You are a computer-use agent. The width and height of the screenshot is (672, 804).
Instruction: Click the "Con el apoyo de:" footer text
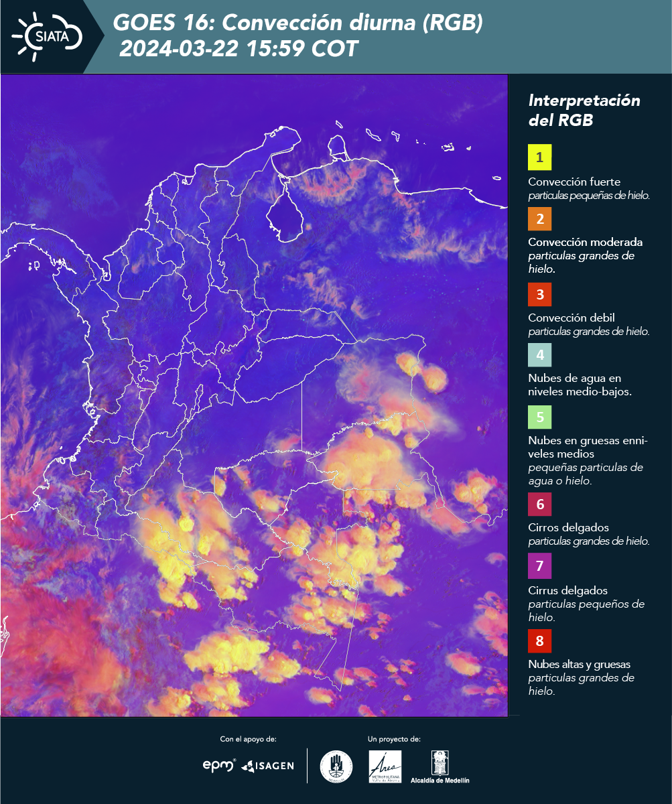249,739
